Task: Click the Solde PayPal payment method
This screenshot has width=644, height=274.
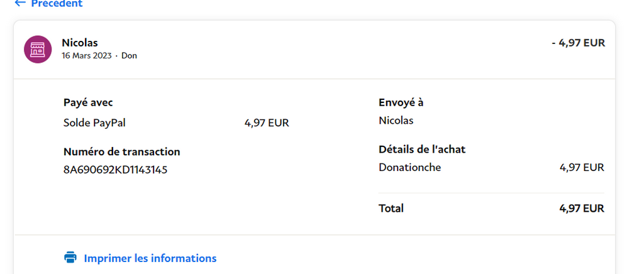Action: pos(94,123)
